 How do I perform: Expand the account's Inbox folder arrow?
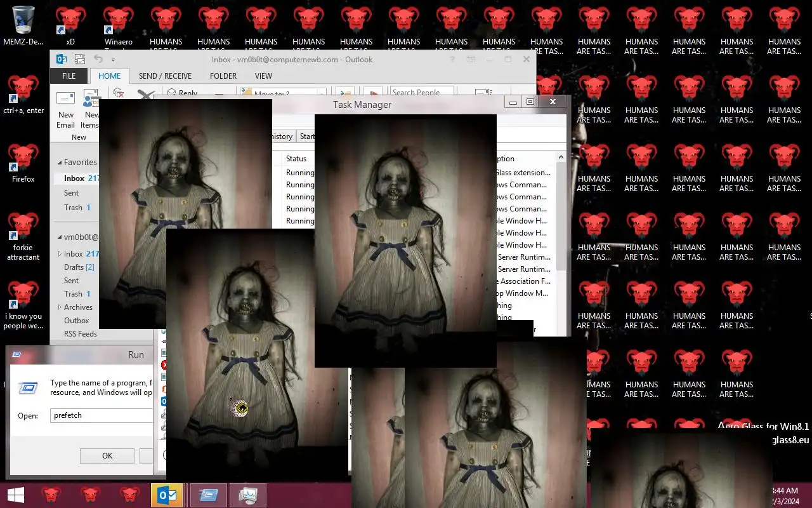pos(60,254)
